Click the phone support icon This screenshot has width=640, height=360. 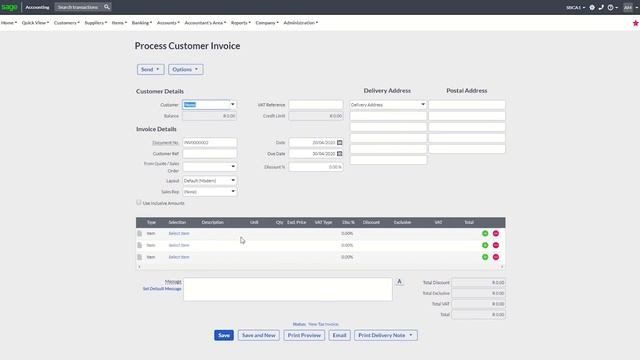click(x=601, y=7)
